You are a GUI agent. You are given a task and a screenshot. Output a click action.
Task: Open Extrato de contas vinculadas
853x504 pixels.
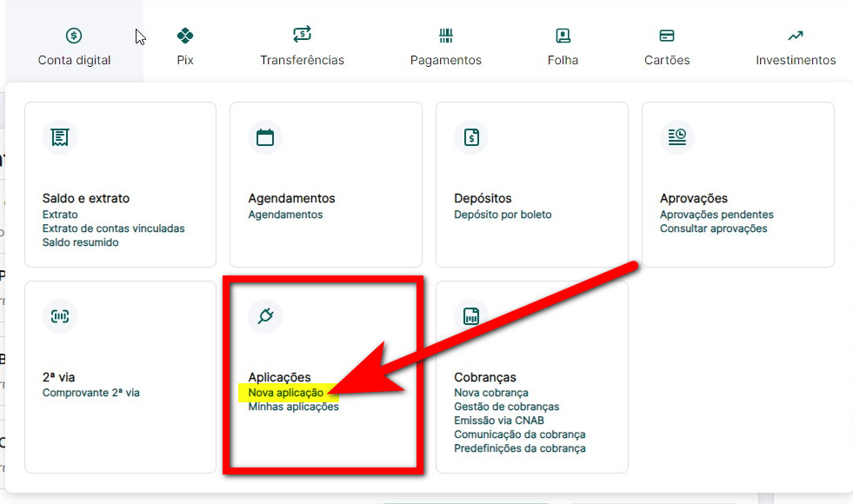coord(113,229)
